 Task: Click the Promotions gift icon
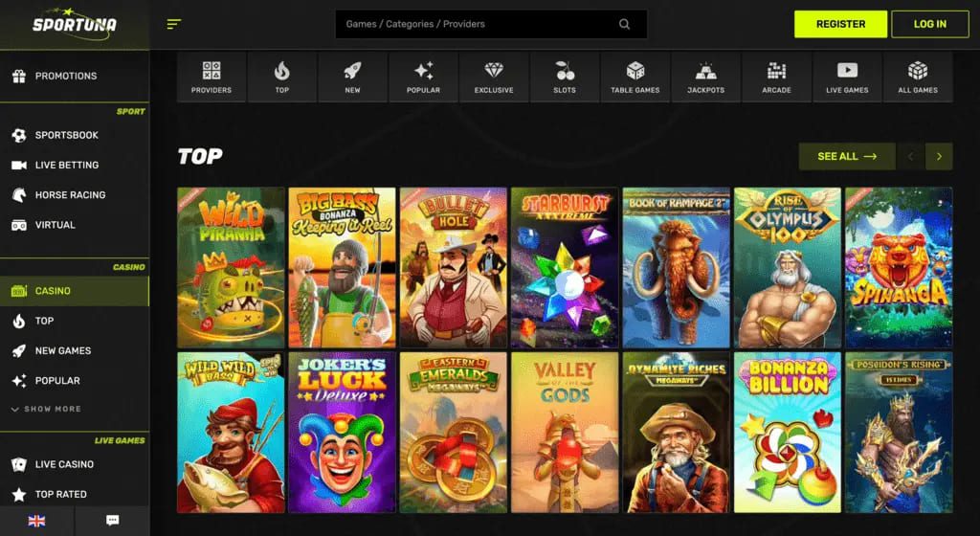19,77
